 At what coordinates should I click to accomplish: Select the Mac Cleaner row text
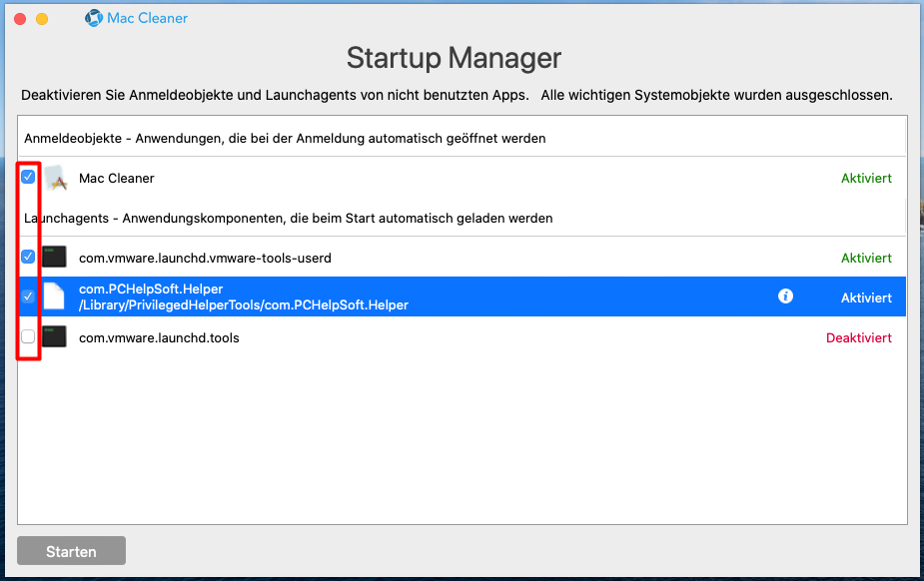[x=117, y=179]
